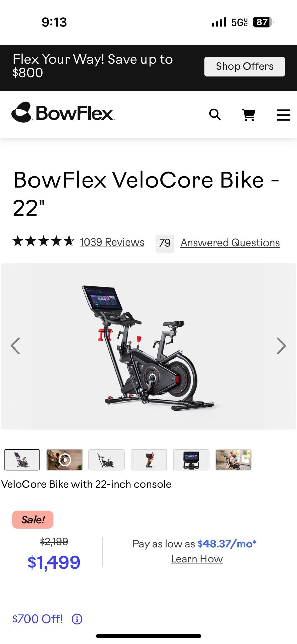Image resolution: width=297 pixels, height=644 pixels.
Task: Open the shopping cart
Action: 249,115
